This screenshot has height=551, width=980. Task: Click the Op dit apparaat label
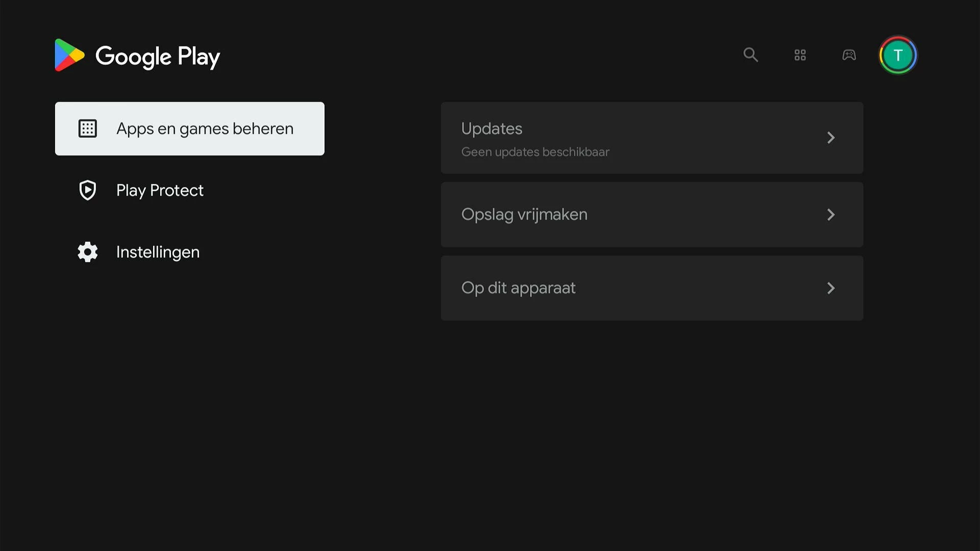pyautogui.click(x=518, y=288)
